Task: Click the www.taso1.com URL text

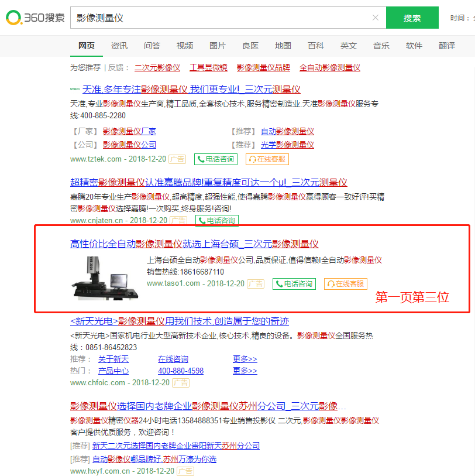Action: [173, 283]
